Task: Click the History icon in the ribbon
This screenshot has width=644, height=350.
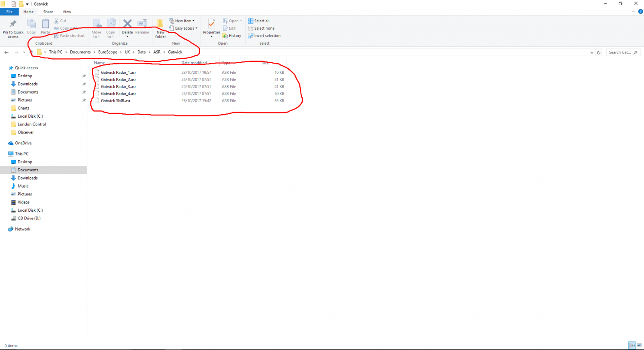Action: [x=232, y=36]
